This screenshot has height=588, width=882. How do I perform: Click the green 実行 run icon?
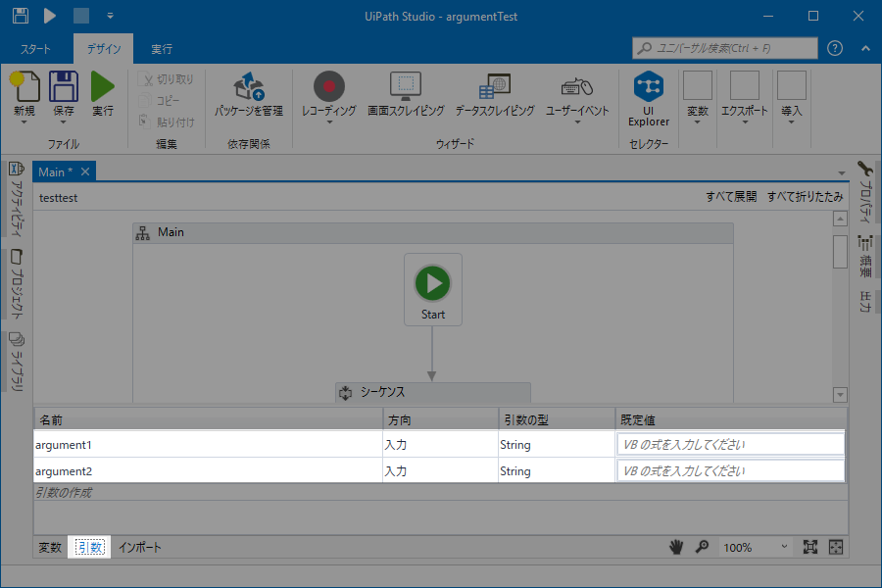tap(102, 86)
